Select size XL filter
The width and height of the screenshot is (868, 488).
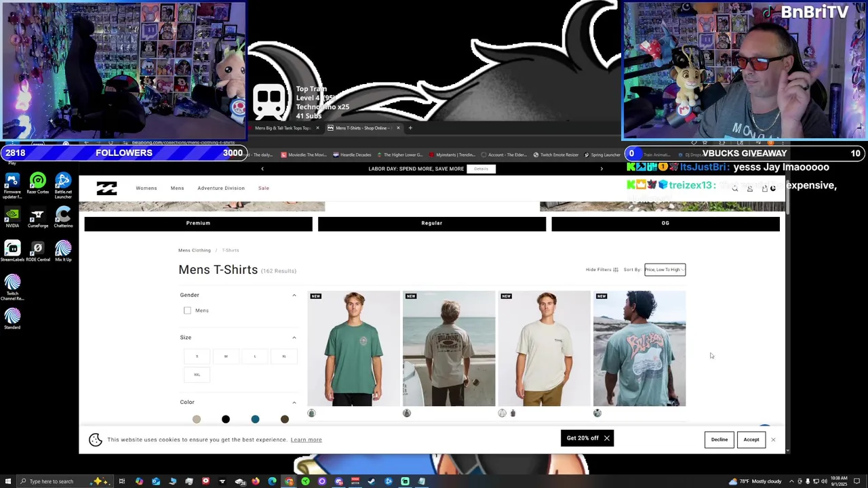coord(284,357)
